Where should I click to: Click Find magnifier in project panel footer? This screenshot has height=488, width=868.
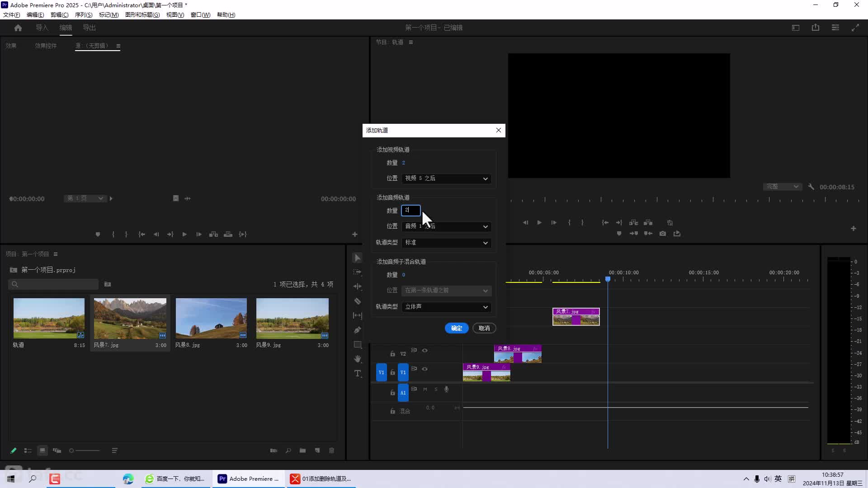pyautogui.click(x=288, y=450)
